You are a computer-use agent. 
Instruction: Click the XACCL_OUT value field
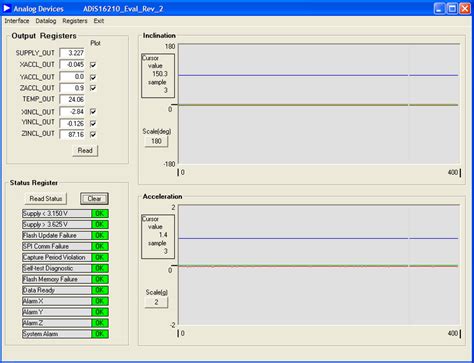[72, 64]
